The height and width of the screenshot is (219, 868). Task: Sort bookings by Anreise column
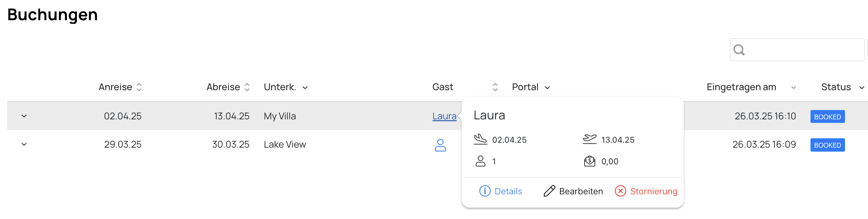point(139,87)
